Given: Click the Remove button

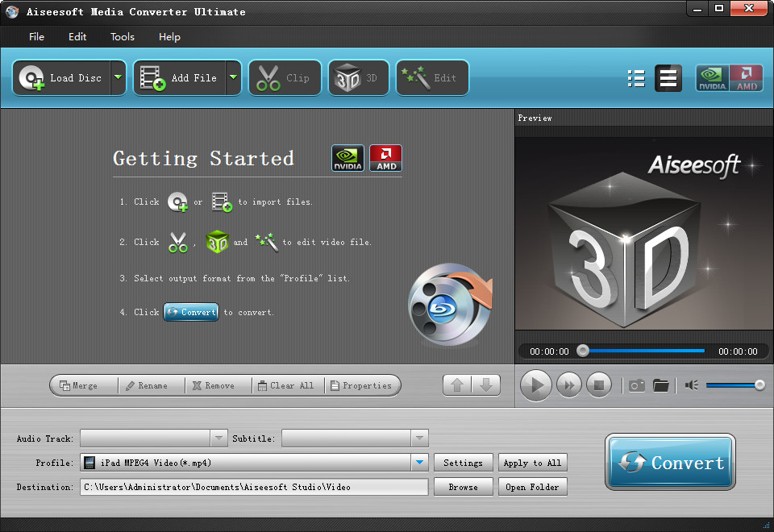Looking at the screenshot, I should (218, 385).
